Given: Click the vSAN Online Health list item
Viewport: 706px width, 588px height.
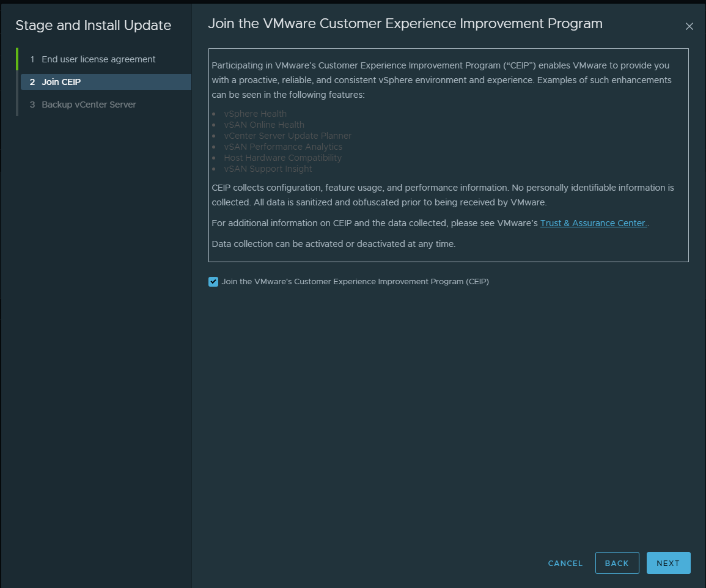Looking at the screenshot, I should pyautogui.click(x=263, y=125).
